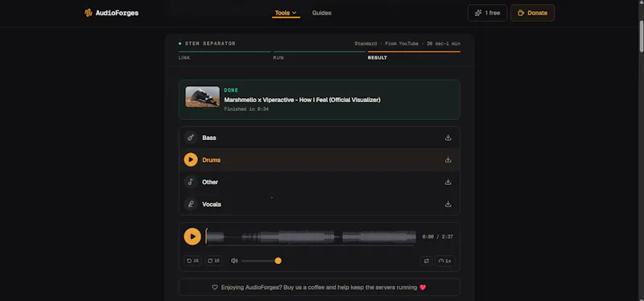The width and height of the screenshot is (644, 301).
Task: Click the Vocals microphone icon
Action: coord(191,204)
